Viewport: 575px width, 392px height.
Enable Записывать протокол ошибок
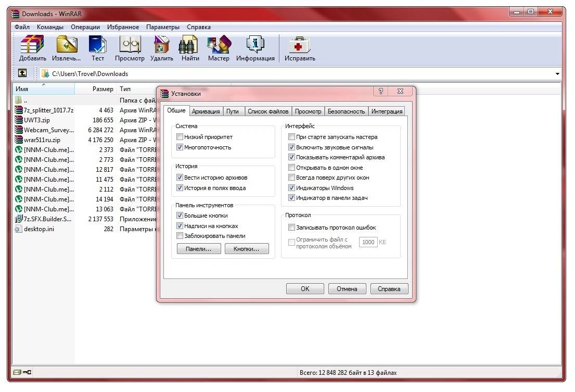(291, 227)
